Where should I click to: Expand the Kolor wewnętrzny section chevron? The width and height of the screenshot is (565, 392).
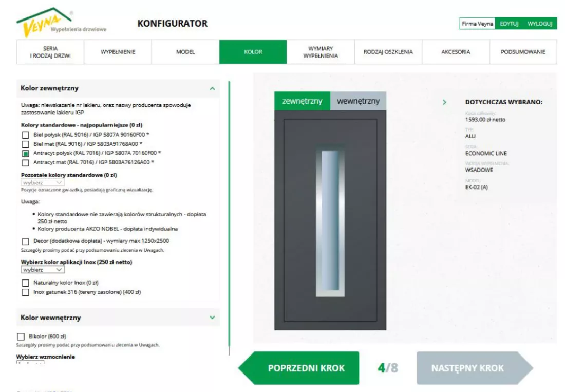pyautogui.click(x=212, y=318)
